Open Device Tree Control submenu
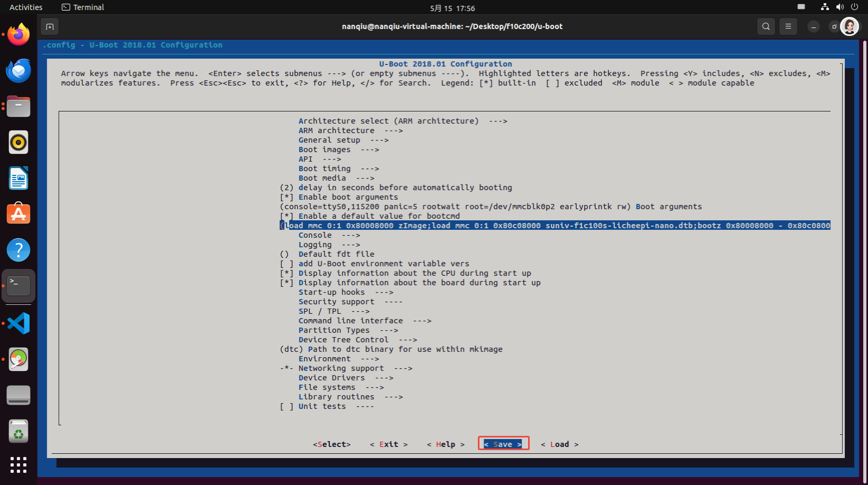This screenshot has width=868, height=485. 358,340
